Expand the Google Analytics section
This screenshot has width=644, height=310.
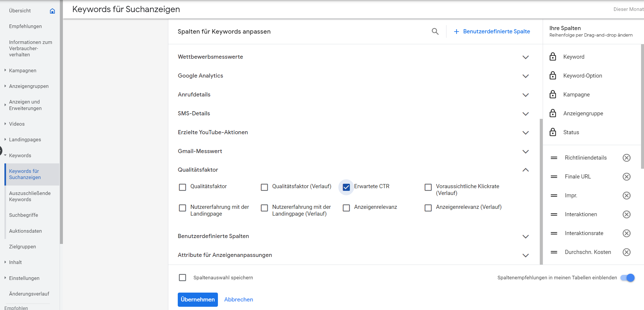(x=525, y=76)
